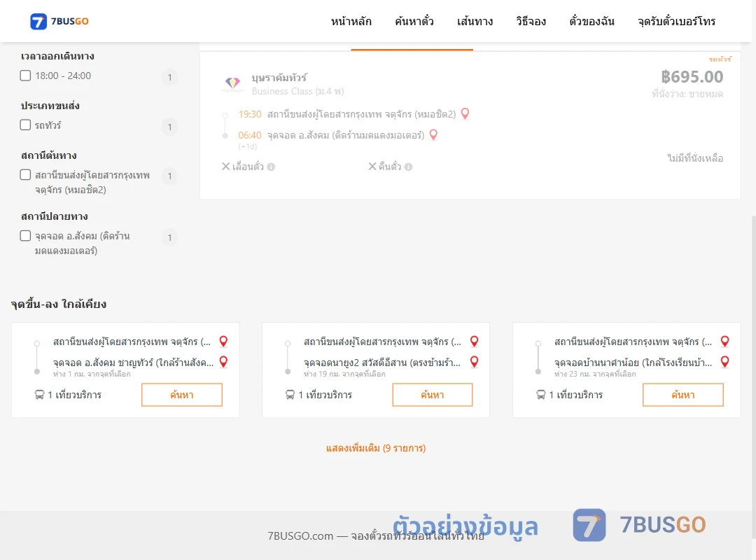
Task: Open origin map pin in ชาญทัวร์ nearby card
Action: [x=223, y=342]
